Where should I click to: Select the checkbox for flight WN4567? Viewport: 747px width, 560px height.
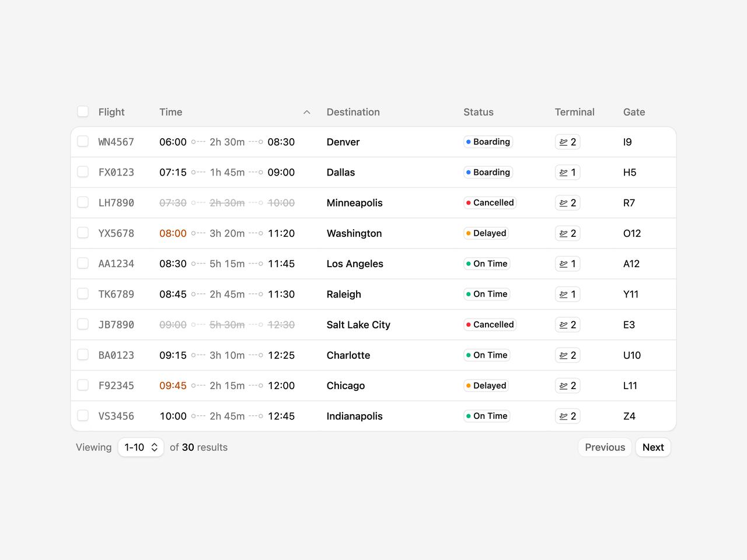click(83, 141)
